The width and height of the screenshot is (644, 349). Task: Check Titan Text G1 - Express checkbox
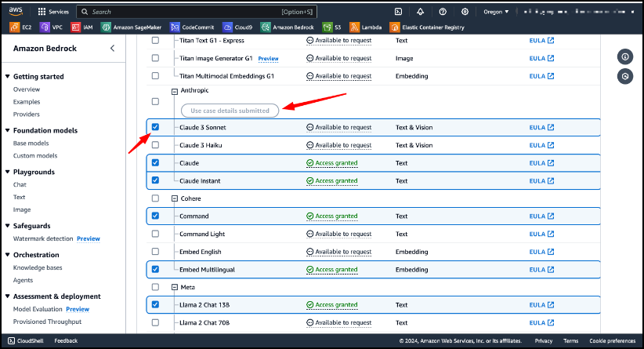pyautogui.click(x=155, y=40)
